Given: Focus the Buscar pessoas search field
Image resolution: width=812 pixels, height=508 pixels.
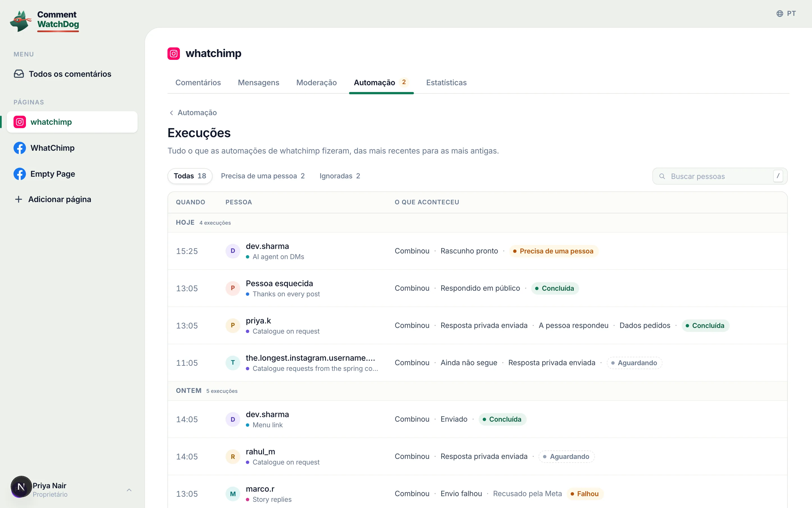Looking at the screenshot, I should pyautogui.click(x=720, y=176).
